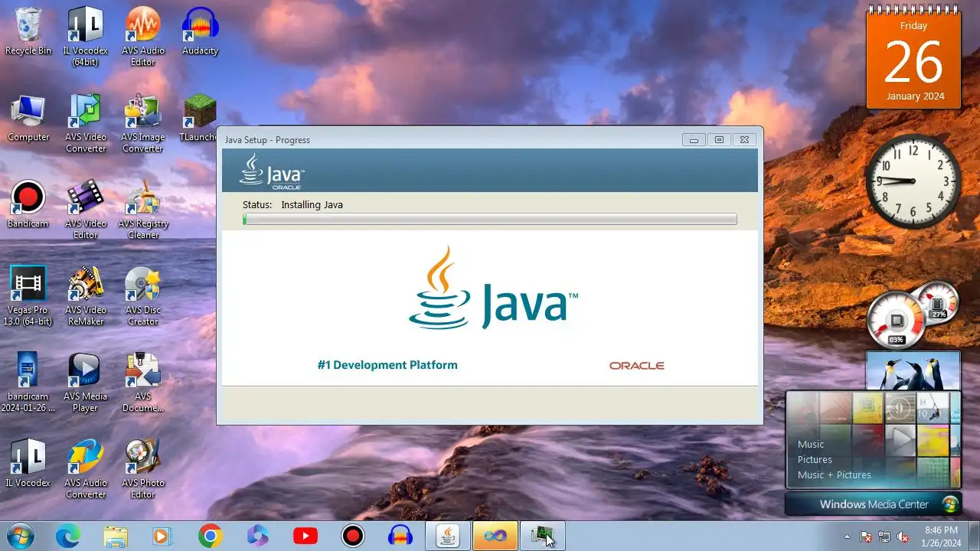Image resolution: width=980 pixels, height=551 pixels.
Task: Select Music + Pictures in Media Center gadget
Action: (x=835, y=474)
